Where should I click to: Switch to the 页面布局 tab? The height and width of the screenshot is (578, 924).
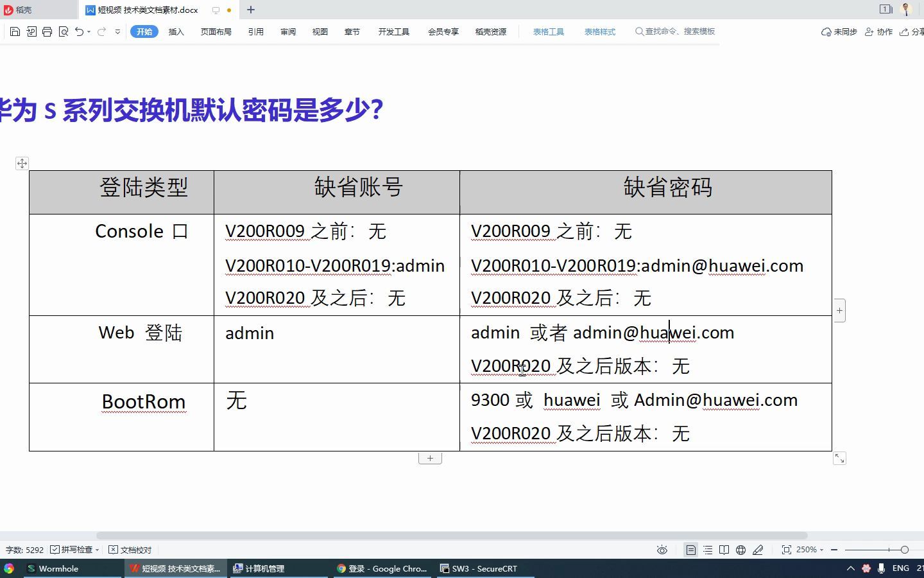point(216,31)
